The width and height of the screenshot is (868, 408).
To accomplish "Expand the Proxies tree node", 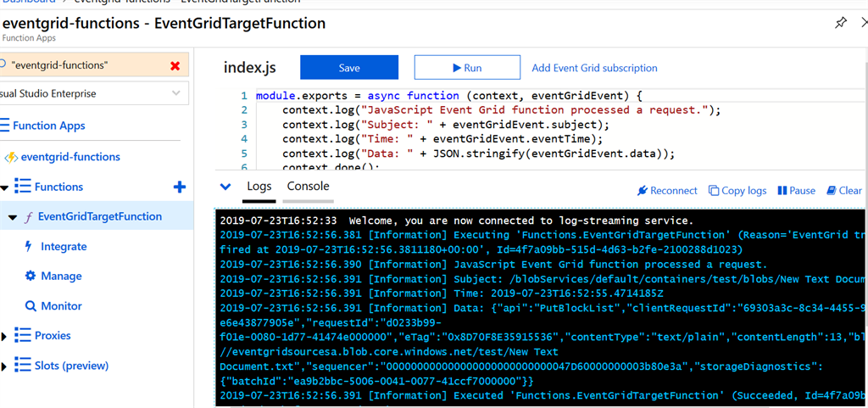I will pos(4,336).
